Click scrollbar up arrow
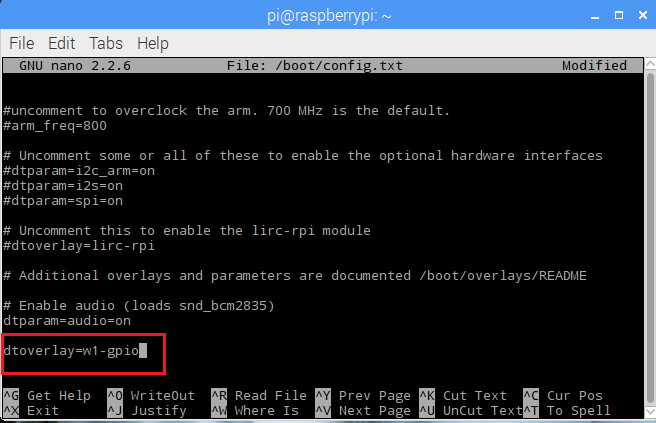The width and height of the screenshot is (656, 423). click(650, 64)
